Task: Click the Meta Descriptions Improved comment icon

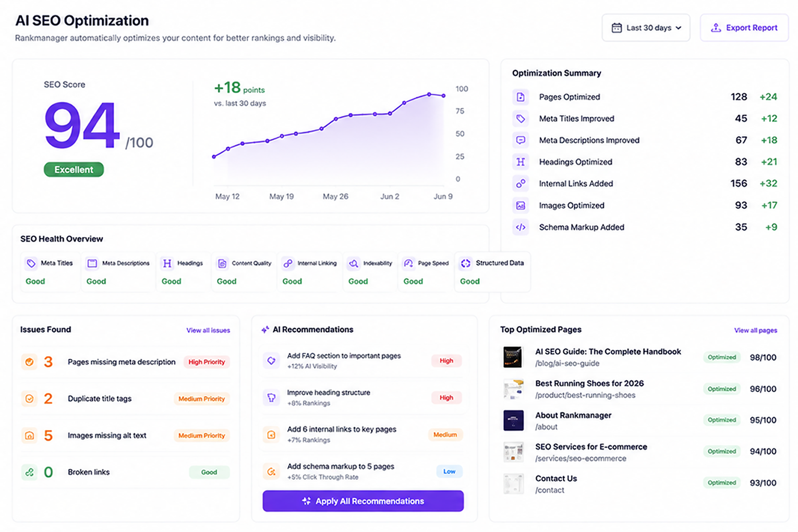Action: pos(521,140)
